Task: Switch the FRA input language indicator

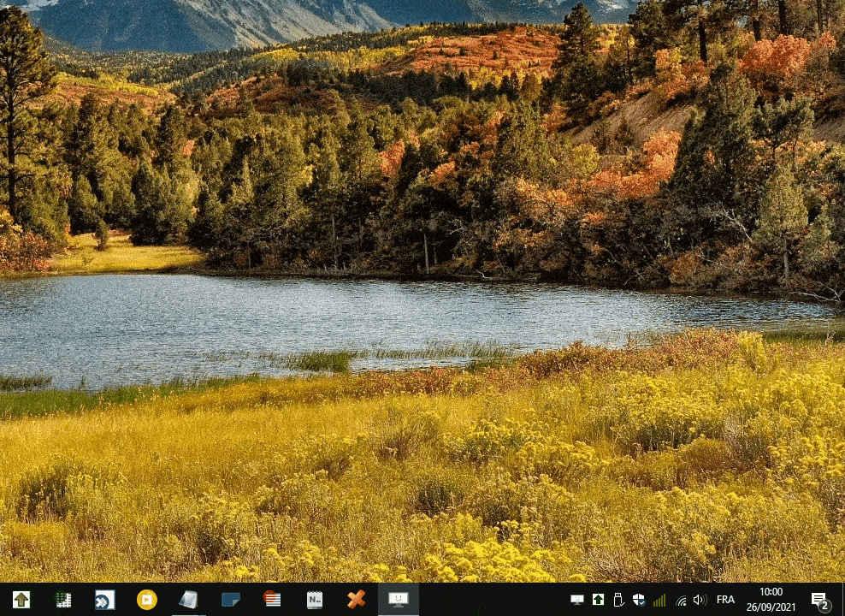Action: coord(725,600)
